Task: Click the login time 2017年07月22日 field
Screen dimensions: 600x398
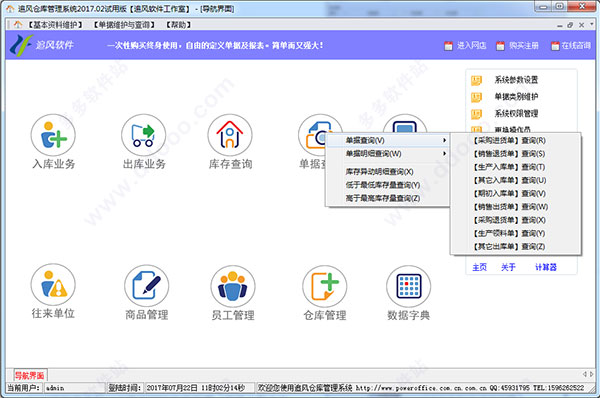Action: tap(200, 388)
